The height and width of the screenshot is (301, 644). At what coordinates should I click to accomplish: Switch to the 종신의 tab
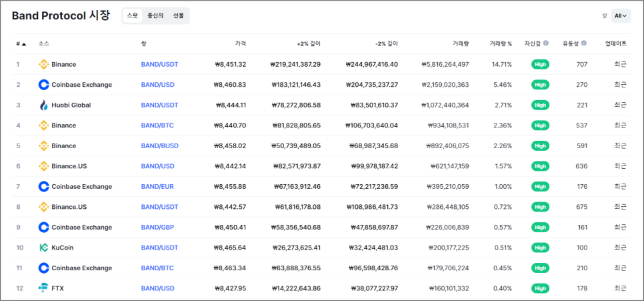tap(155, 15)
